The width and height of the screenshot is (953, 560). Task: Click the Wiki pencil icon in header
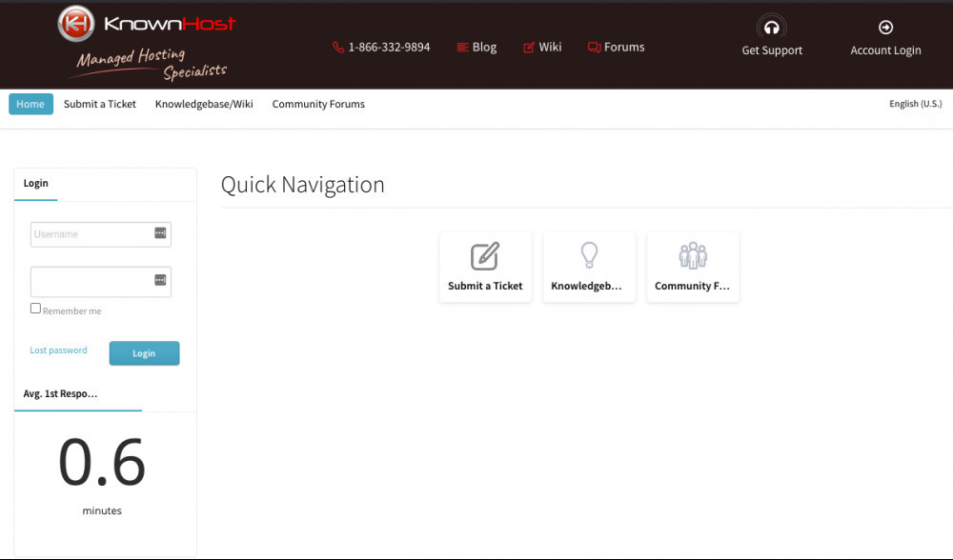point(529,48)
